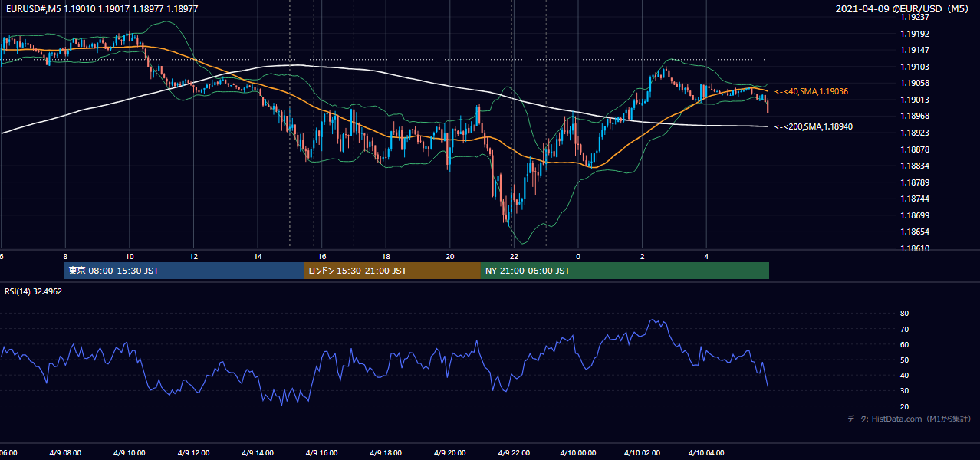Click the 4/9 08:00 date label
The height and width of the screenshot is (460, 980).
point(64,453)
